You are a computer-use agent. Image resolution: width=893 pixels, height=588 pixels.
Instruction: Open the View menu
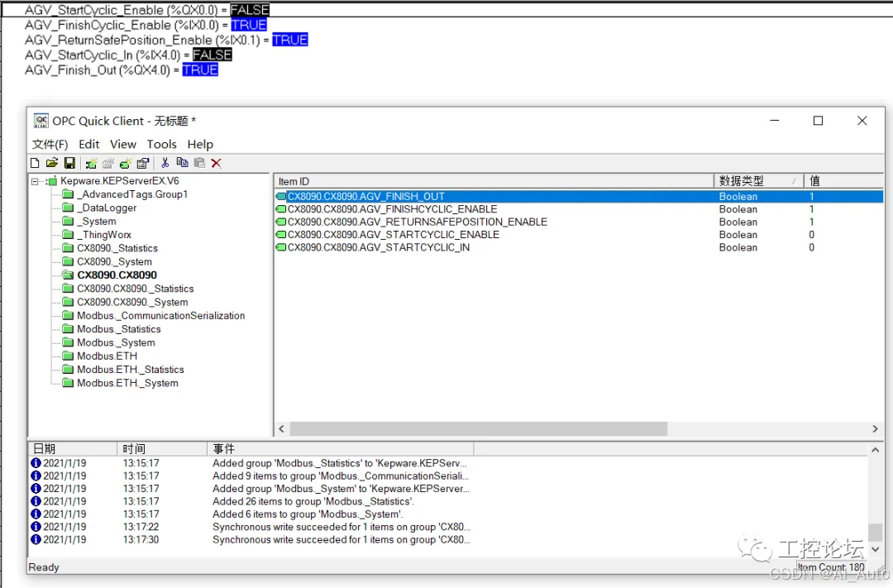123,144
